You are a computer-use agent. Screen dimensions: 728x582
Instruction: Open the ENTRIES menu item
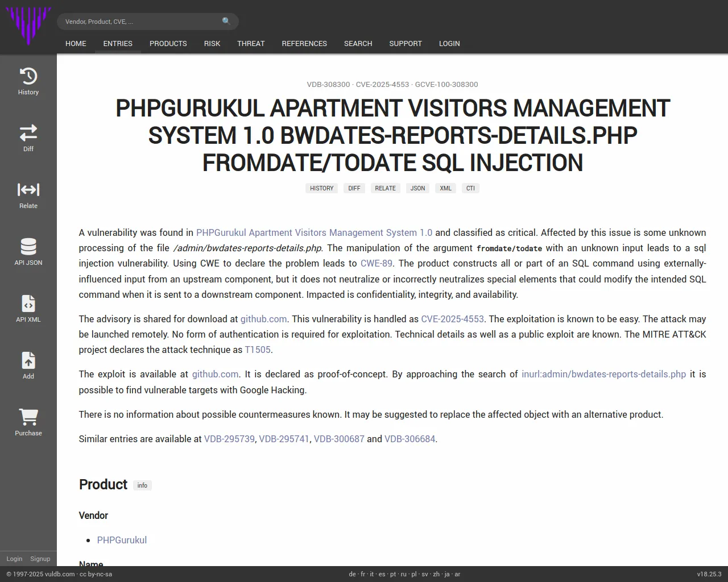[x=118, y=43]
